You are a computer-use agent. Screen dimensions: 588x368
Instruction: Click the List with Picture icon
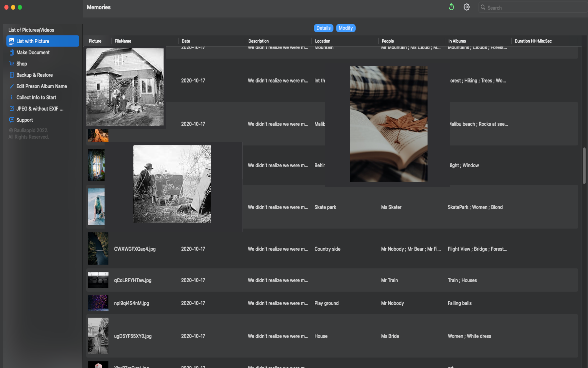click(11, 41)
